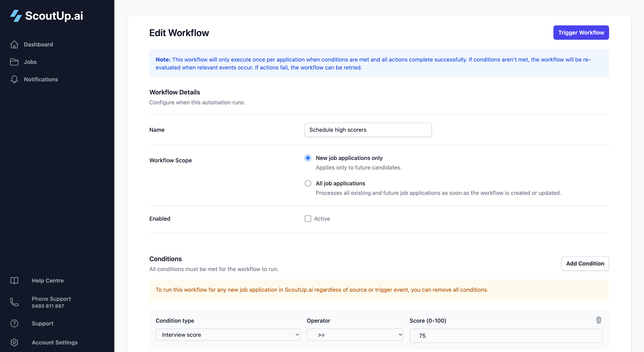Open Support via the question mark icon
This screenshot has height=352, width=644.
[14, 323]
